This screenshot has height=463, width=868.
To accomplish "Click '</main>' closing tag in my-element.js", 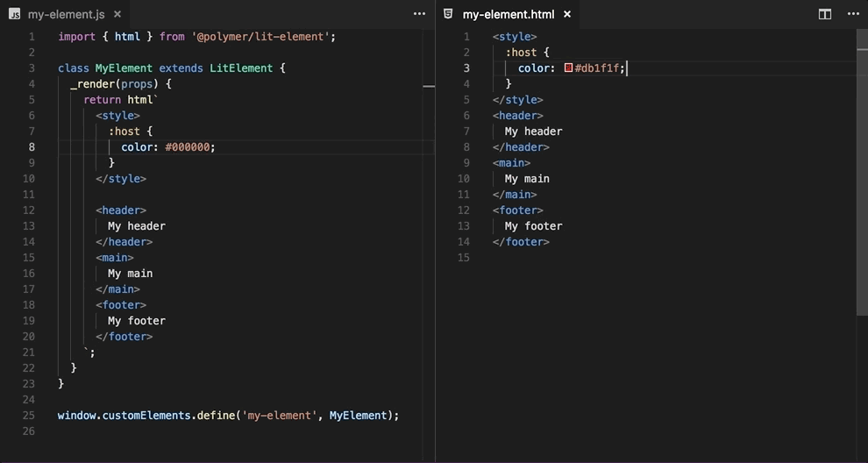I will coord(117,289).
